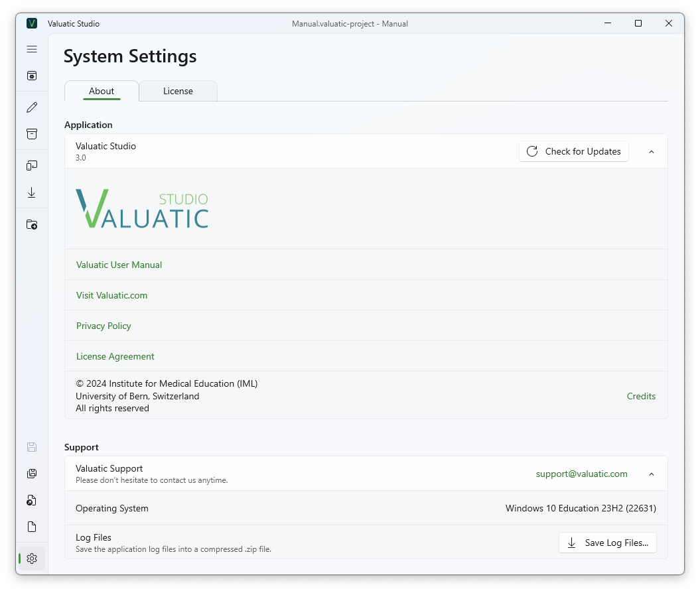Click the Valuatic Studio app logo in title bar

point(32,23)
